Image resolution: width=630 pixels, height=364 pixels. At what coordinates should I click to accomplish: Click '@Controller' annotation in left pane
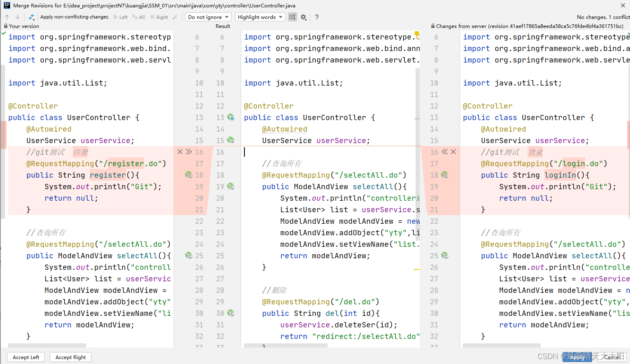pyautogui.click(x=33, y=106)
